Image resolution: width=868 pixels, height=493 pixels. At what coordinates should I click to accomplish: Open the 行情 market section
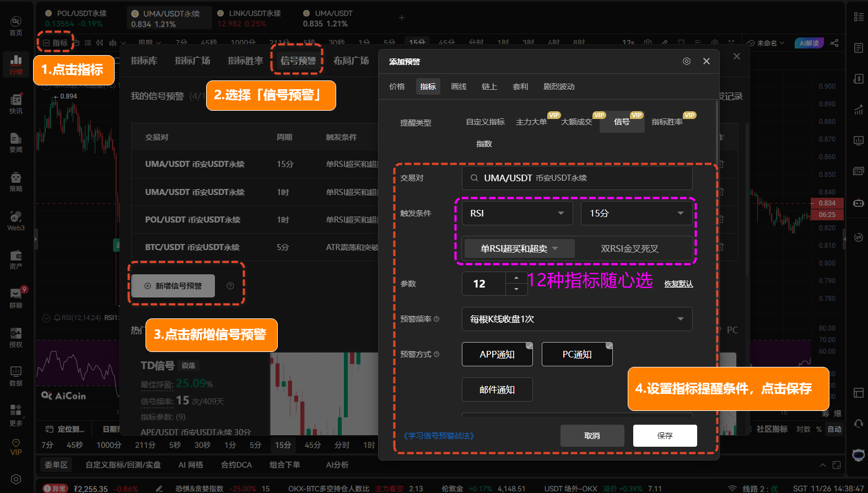tap(16, 64)
